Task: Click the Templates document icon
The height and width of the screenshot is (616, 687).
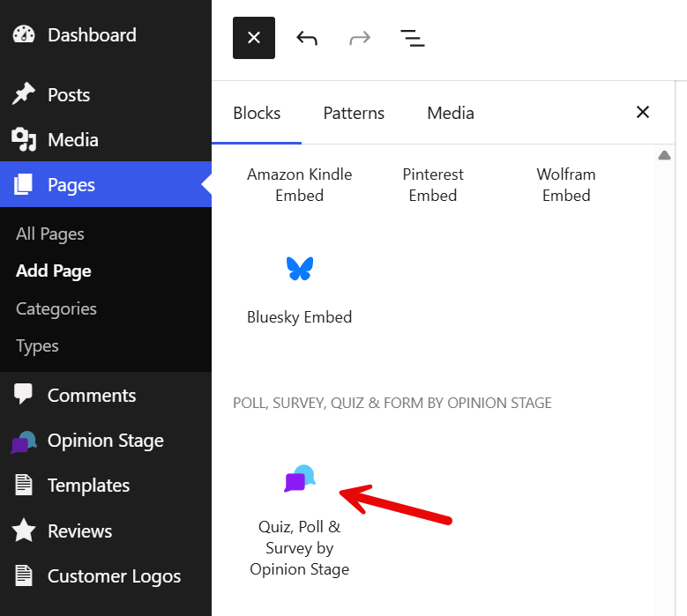Action: coord(24,485)
